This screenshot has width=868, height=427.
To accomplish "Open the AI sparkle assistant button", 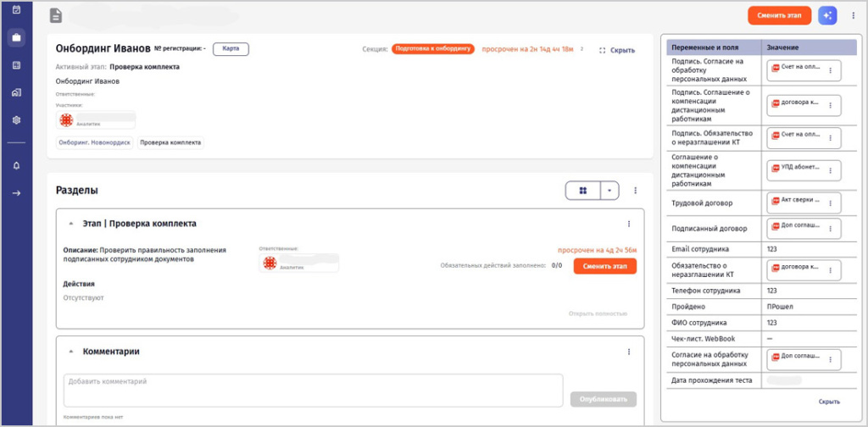I will pos(827,15).
